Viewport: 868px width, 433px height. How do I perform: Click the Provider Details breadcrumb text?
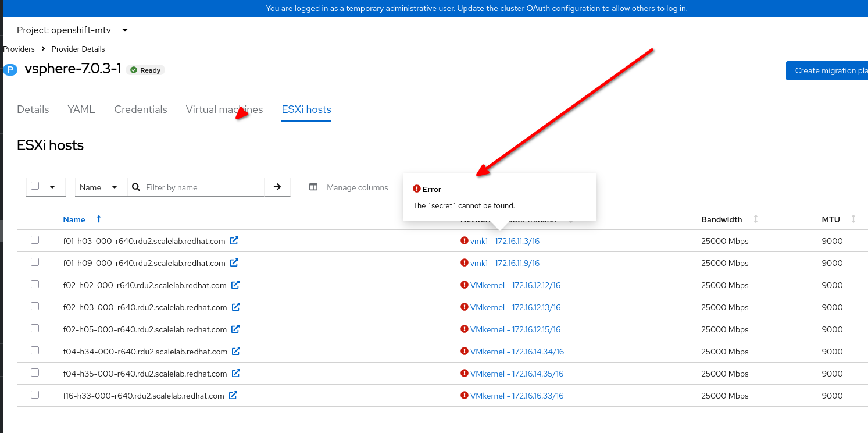(x=78, y=49)
